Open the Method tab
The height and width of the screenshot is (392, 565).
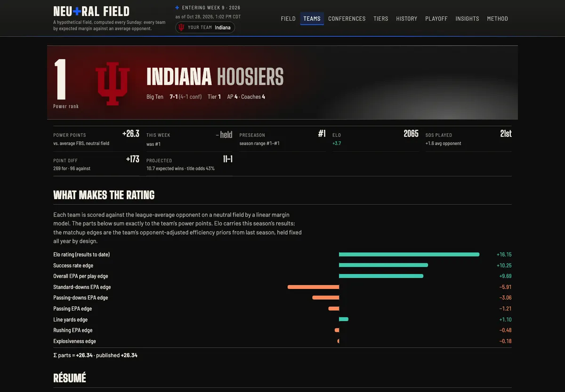click(x=498, y=19)
